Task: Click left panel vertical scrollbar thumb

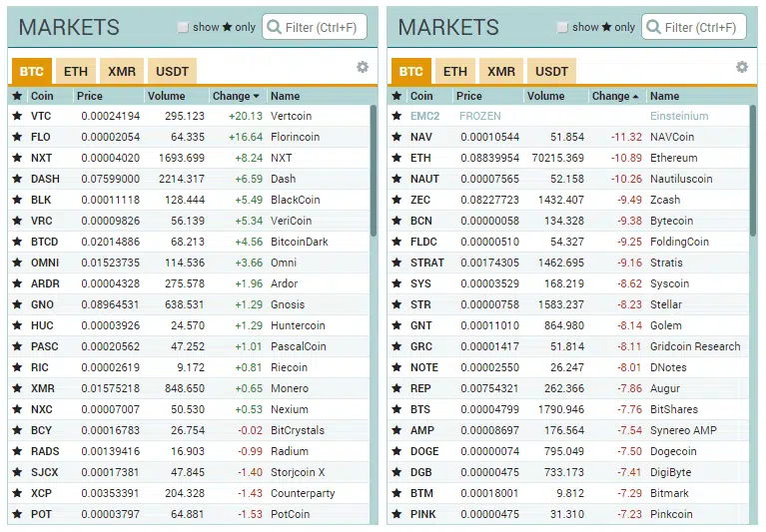Action: [374, 171]
